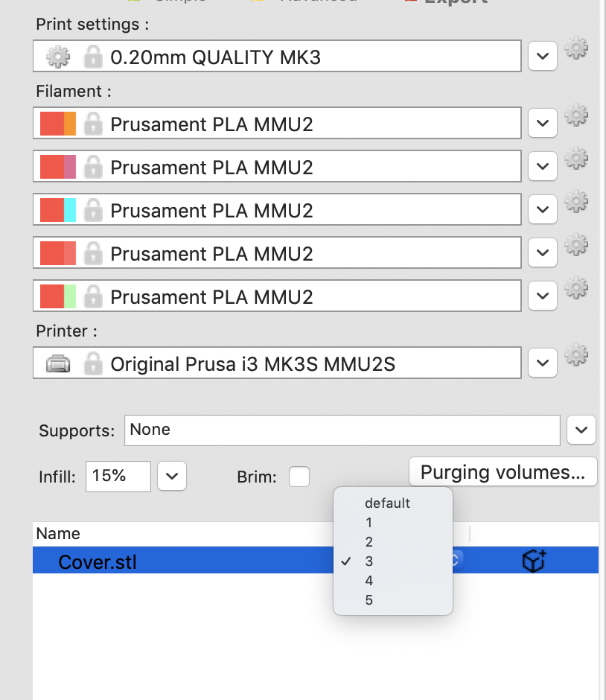Edit filament preset gear for orange filament
Image resolution: width=606 pixels, height=700 pixels.
click(576, 115)
